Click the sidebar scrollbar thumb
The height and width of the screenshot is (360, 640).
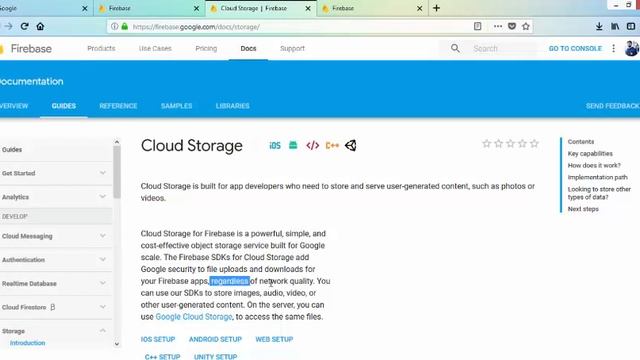click(x=117, y=172)
